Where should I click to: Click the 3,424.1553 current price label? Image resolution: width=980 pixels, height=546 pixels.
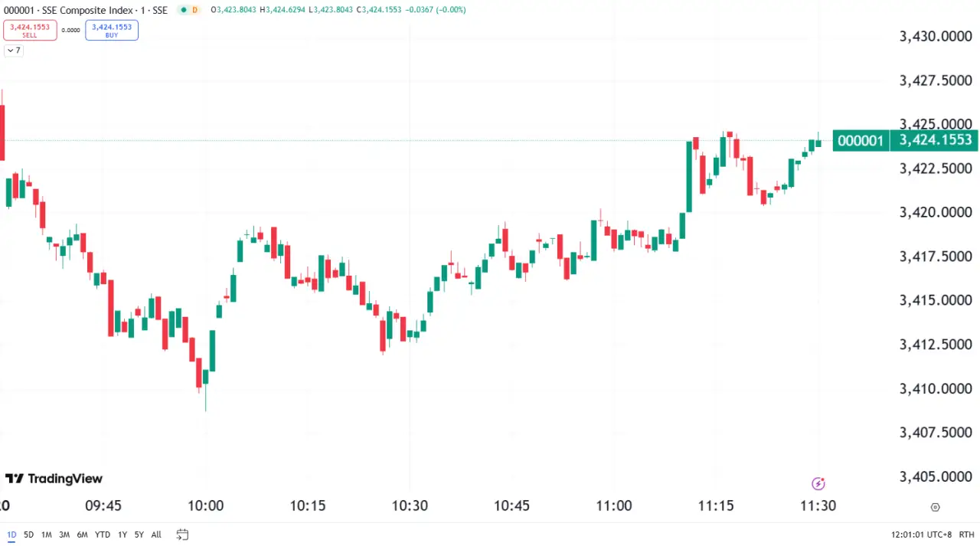tap(935, 140)
